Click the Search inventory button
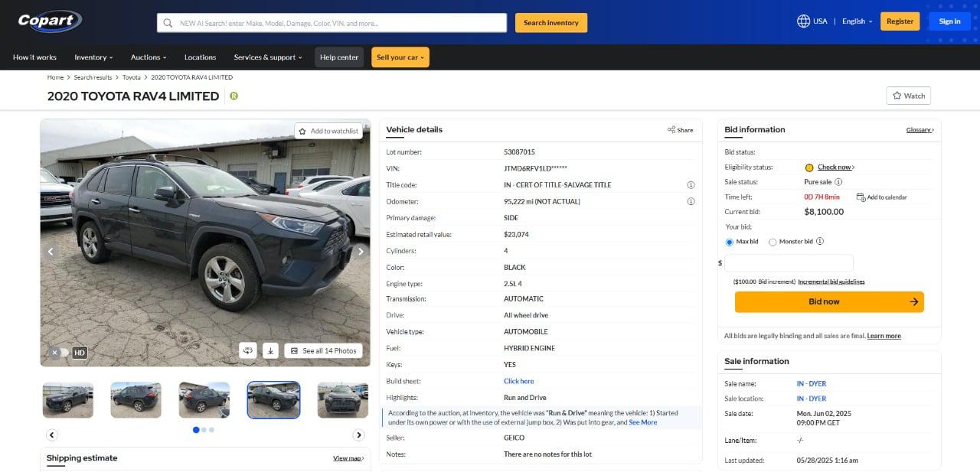 [x=551, y=23]
